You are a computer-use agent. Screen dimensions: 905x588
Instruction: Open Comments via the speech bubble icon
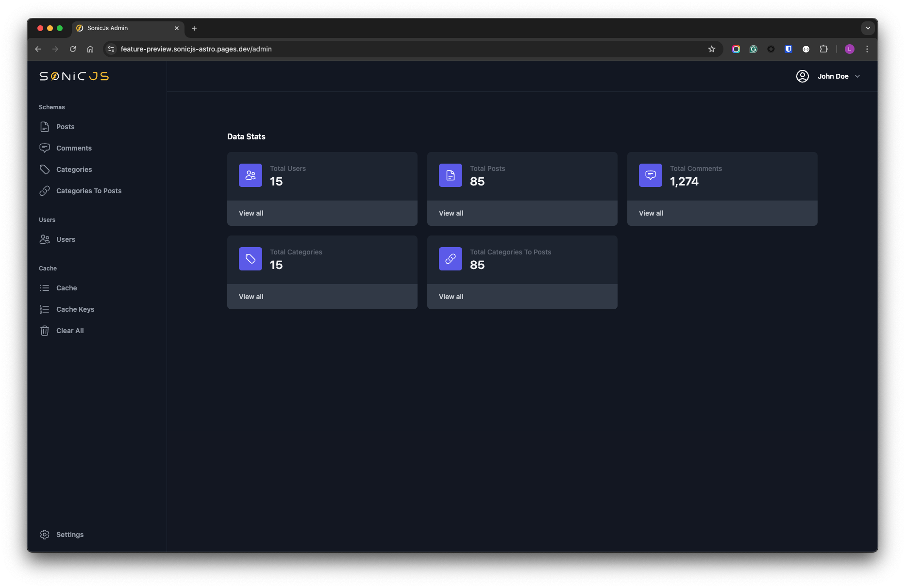tap(45, 148)
